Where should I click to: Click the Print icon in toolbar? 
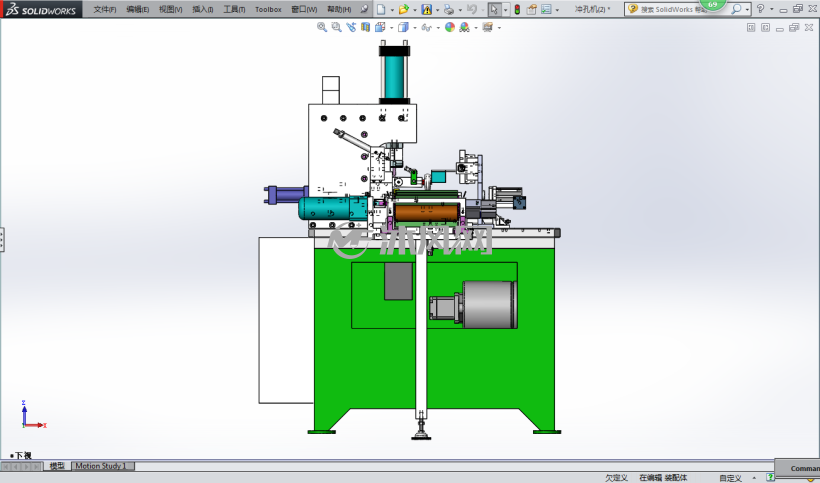[448, 9]
